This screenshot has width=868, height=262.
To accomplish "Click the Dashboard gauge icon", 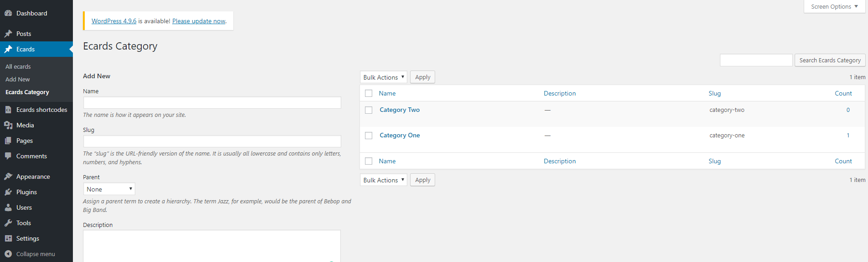I will [x=8, y=13].
